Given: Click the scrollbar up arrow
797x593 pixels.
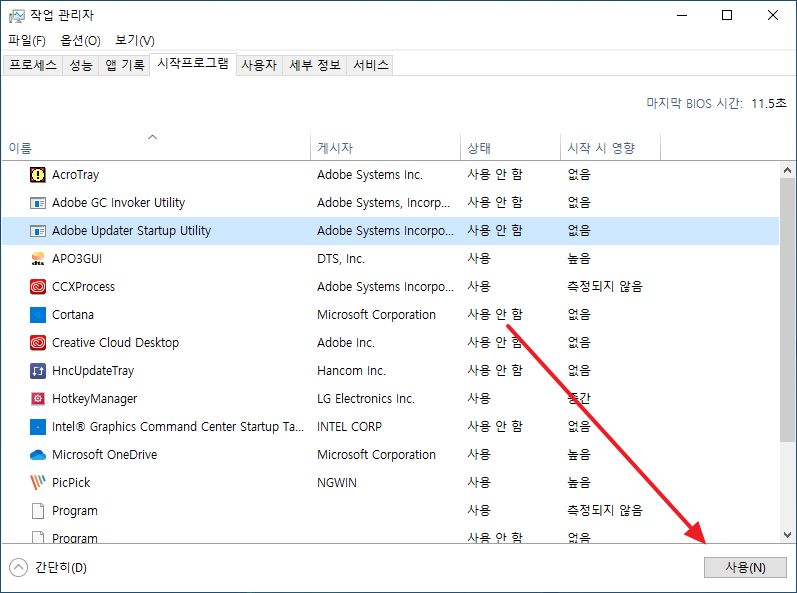Looking at the screenshot, I should [x=787, y=170].
